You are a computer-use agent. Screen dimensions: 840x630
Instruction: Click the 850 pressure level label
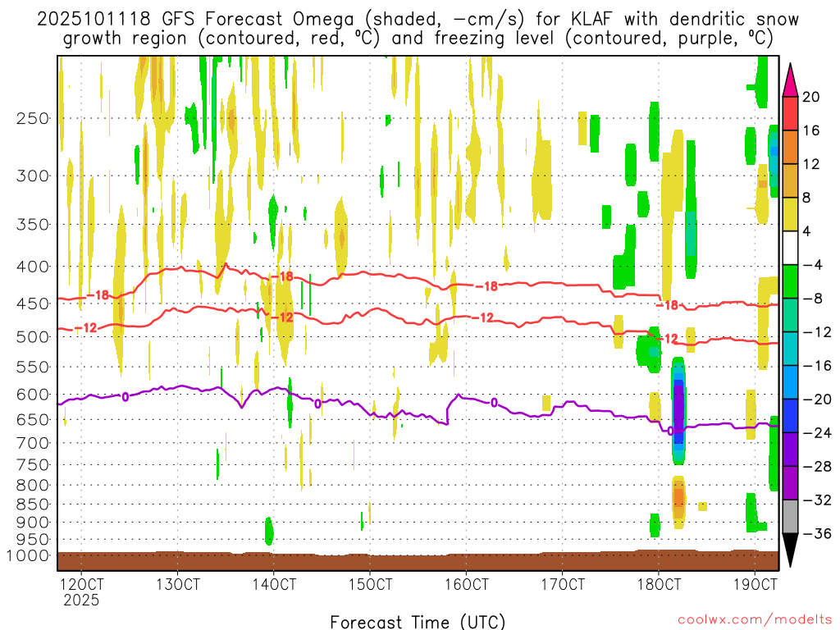[x=33, y=504]
